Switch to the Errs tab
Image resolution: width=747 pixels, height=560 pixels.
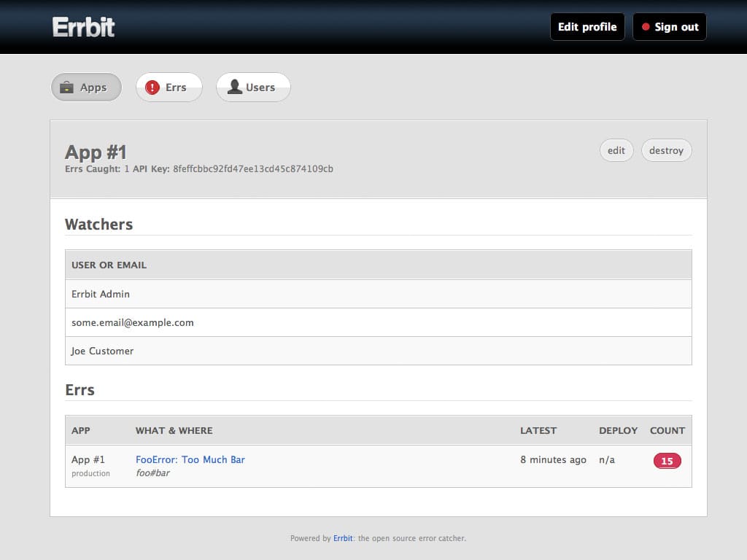[x=169, y=87]
